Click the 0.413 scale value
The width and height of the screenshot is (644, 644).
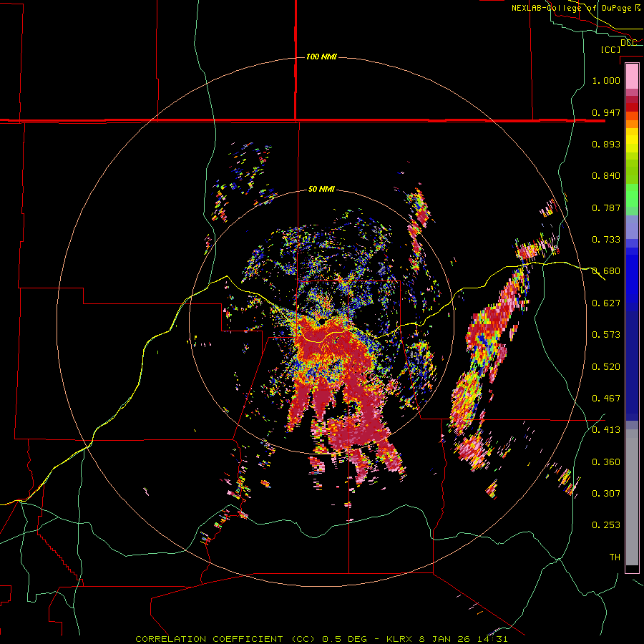(x=606, y=430)
